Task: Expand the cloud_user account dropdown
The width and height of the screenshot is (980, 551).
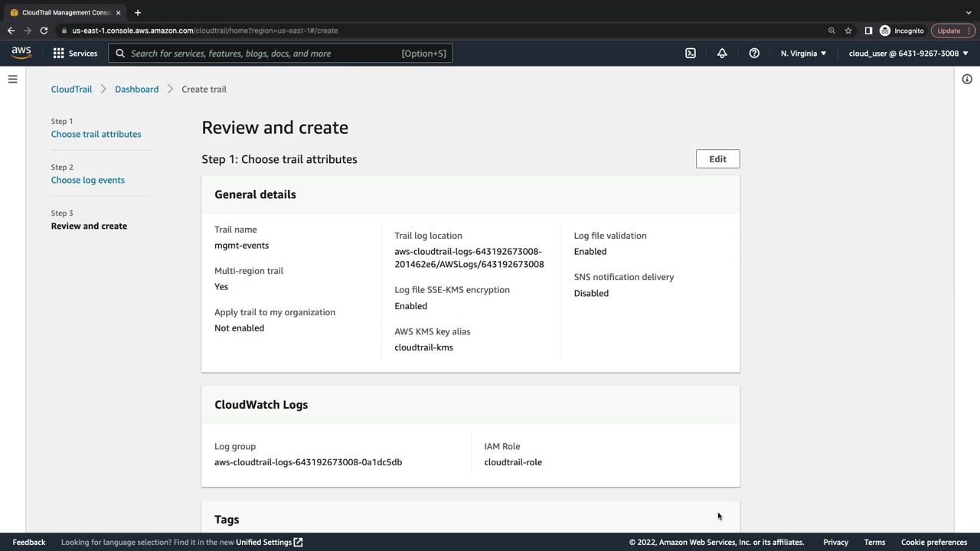Action: pos(908,54)
